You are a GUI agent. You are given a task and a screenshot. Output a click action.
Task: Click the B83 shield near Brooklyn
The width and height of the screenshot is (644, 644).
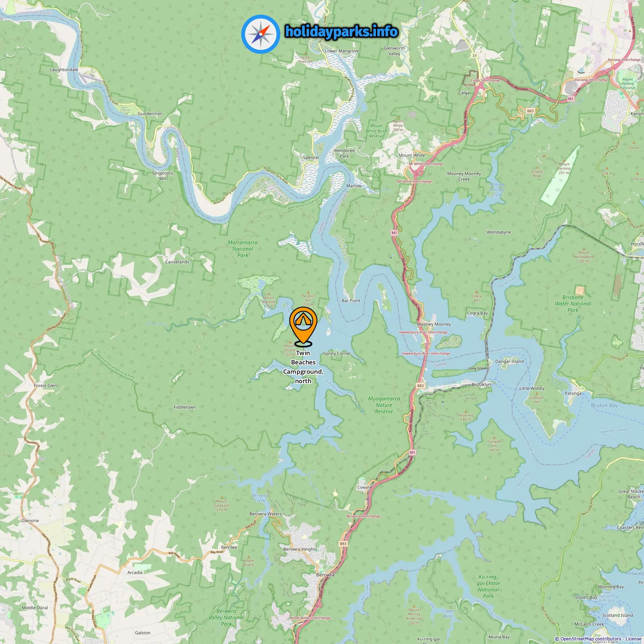(x=420, y=386)
